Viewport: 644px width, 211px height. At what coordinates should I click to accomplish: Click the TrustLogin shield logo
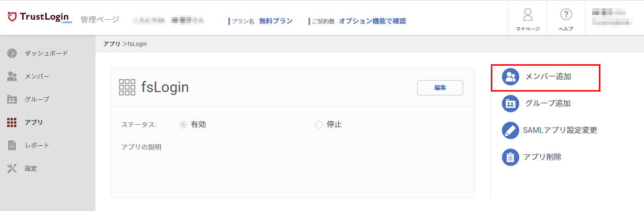[x=12, y=17]
